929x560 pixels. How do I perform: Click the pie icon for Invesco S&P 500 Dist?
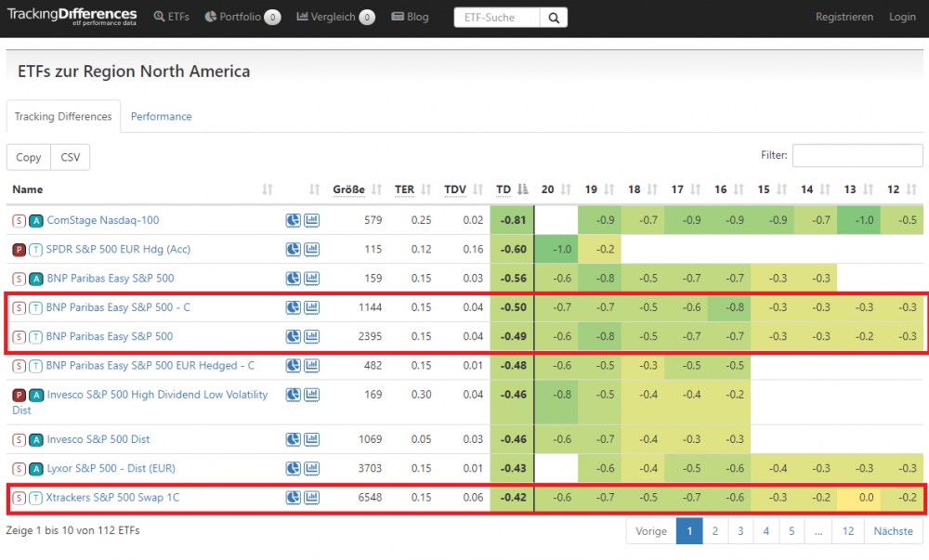(293, 439)
